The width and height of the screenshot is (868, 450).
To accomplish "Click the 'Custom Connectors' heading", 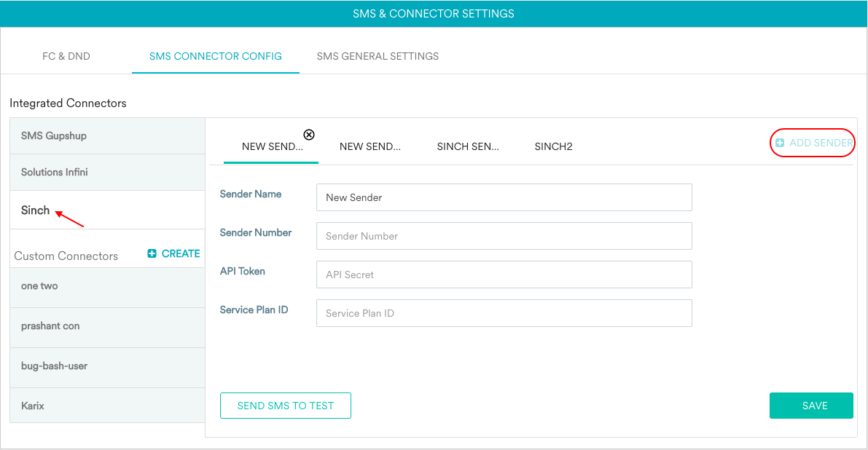I will click(66, 256).
